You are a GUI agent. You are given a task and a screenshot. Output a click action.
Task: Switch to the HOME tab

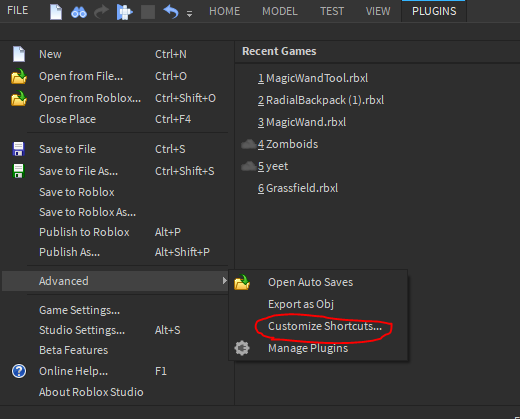pos(224,11)
